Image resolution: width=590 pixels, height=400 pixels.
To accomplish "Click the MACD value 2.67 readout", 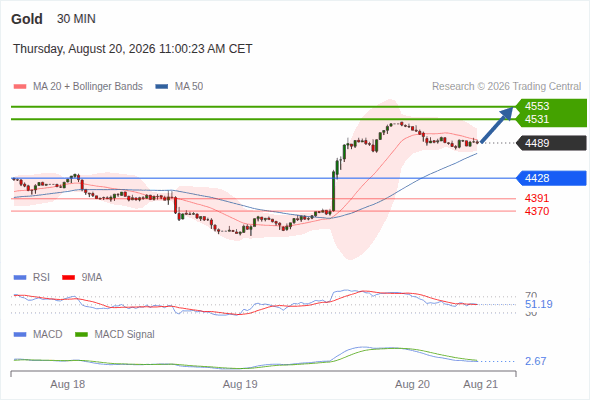I will (x=535, y=361).
